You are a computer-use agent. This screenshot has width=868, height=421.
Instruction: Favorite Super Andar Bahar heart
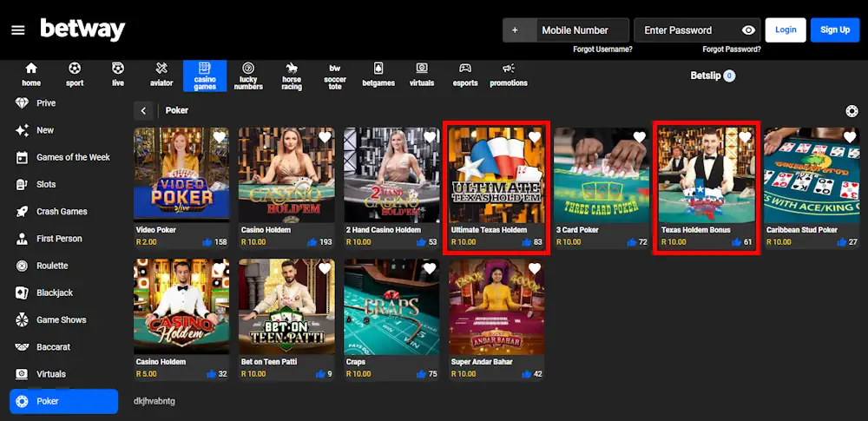(534, 269)
